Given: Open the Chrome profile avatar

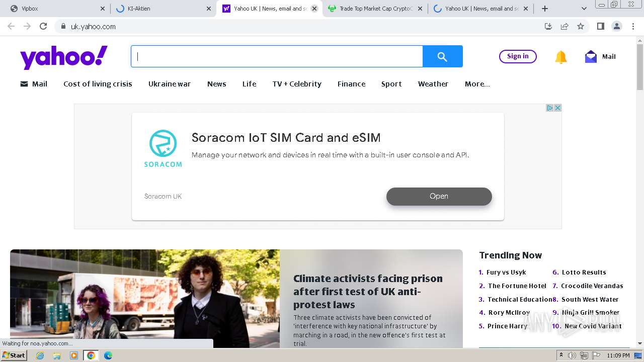Looking at the screenshot, I should (616, 26).
